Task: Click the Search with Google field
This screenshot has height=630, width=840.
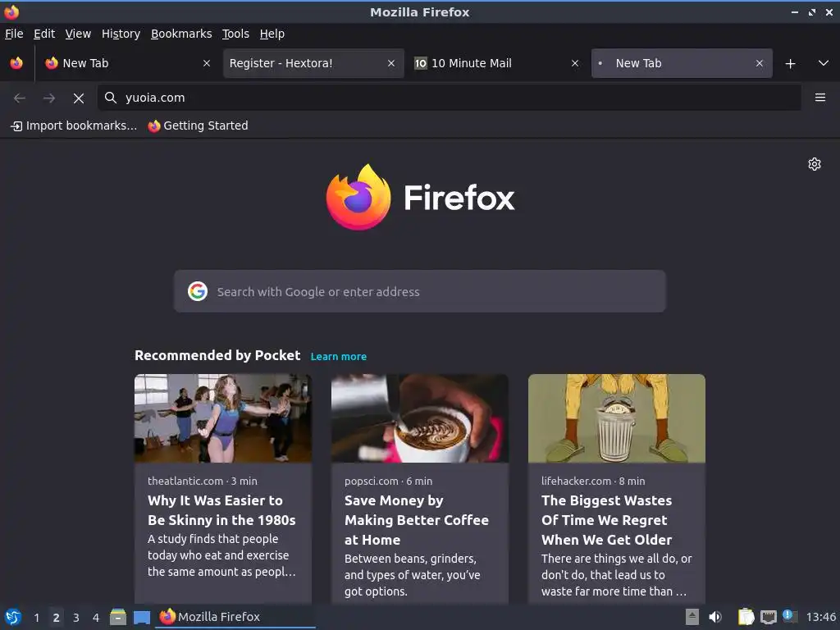Action: tap(419, 291)
